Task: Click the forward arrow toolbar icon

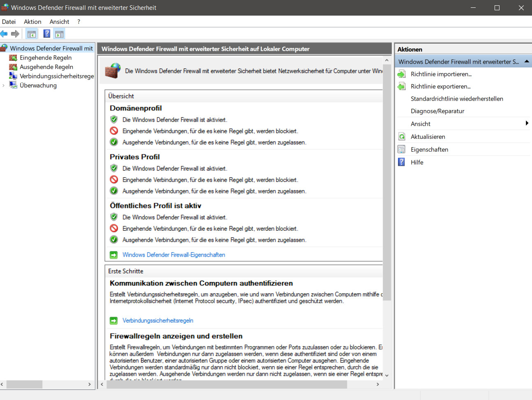Action: (x=15, y=34)
